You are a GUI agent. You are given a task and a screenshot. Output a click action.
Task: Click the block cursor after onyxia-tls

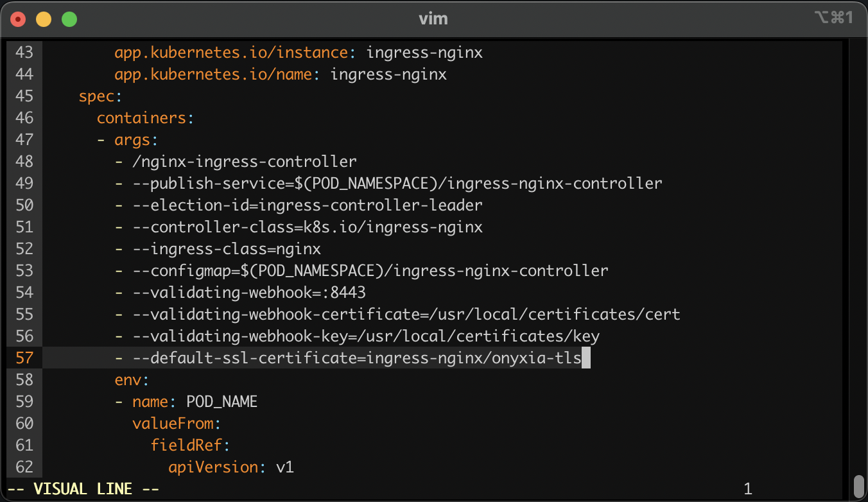586,358
